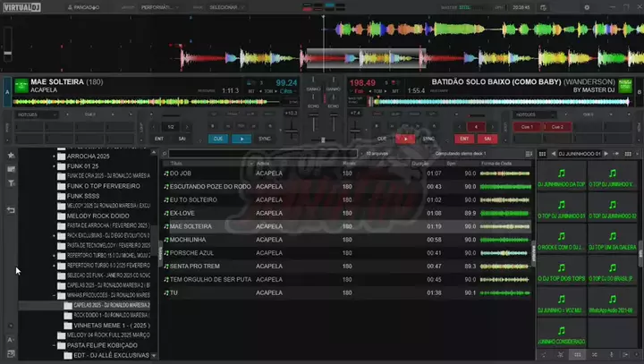
Task: Click the favorites star icon in the sidebar
Action: click(x=11, y=156)
